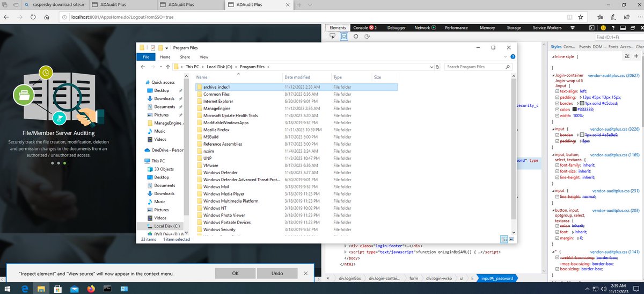Open the notification center icon
The width and height of the screenshot is (644, 294).
[635, 289]
